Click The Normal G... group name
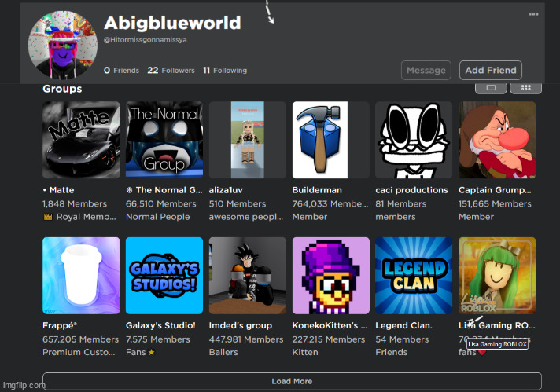Viewport: 560px width, 392px height. [164, 190]
